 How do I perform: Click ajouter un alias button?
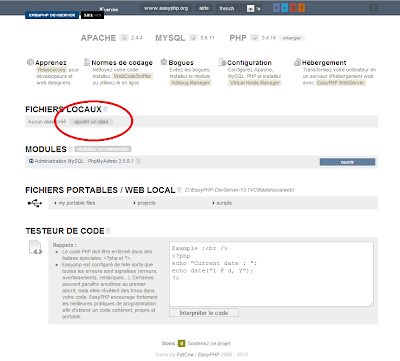click(x=91, y=122)
